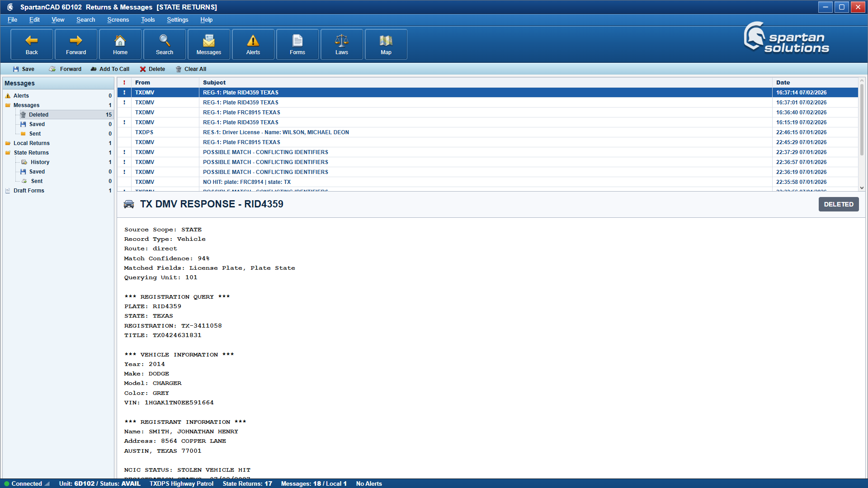
Task: Click Clear All trash button
Action: coord(191,69)
